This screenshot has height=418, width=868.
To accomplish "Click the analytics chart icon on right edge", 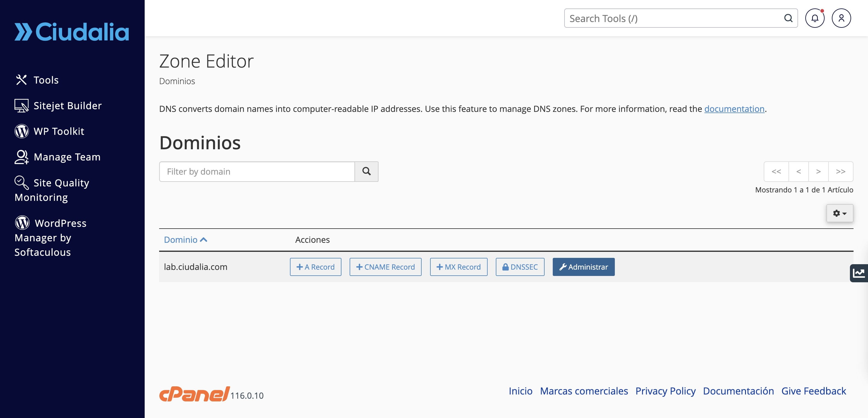I will pyautogui.click(x=859, y=273).
